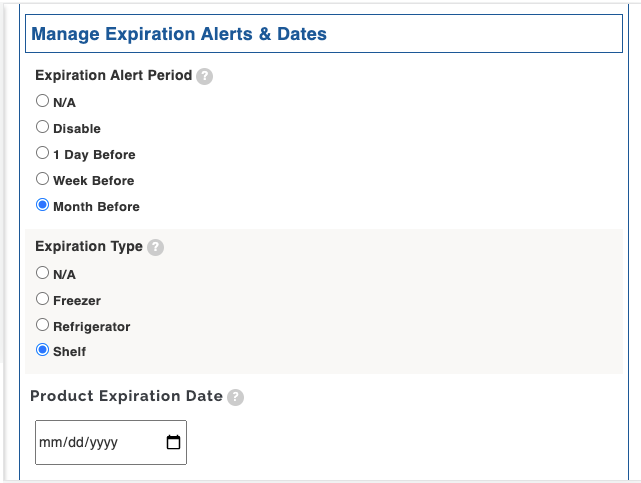Set expiration type to Refrigerator
Screen dimensions: 641x483
pyautogui.click(x=42, y=324)
